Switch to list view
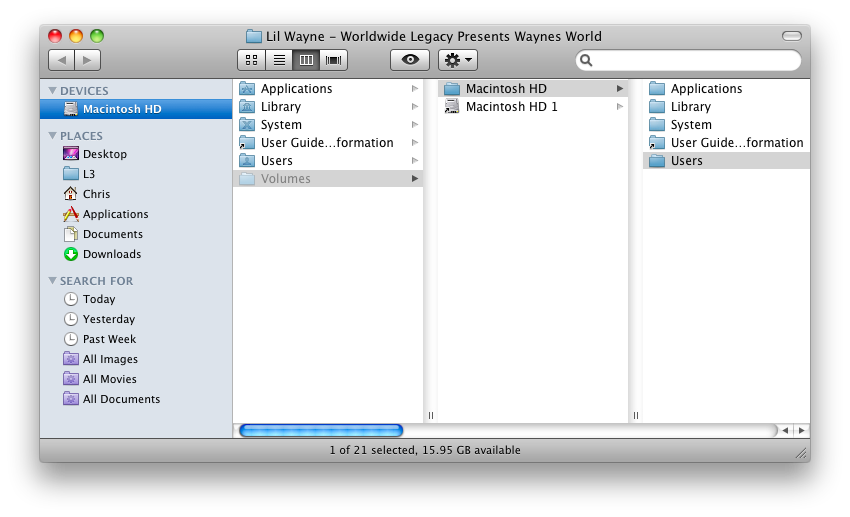The image size is (850, 517). click(279, 60)
